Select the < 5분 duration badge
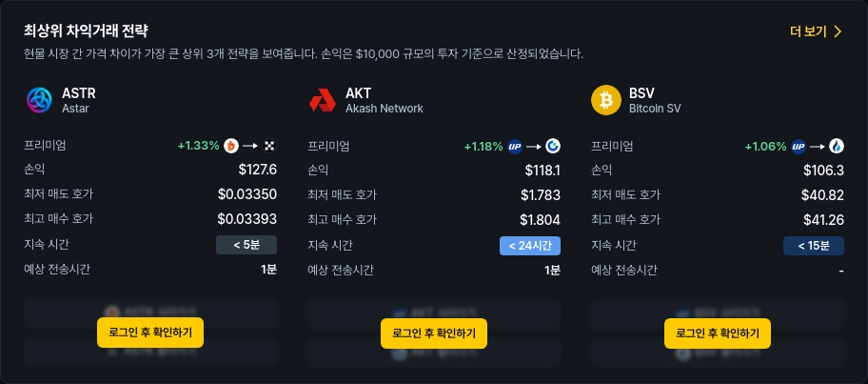Viewport: 868px width, 384px height. (247, 245)
